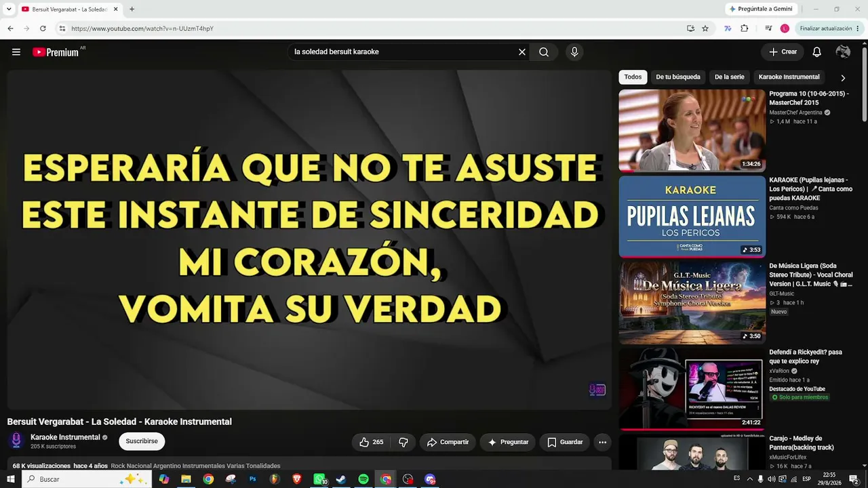The width and height of the screenshot is (868, 488).
Task: Open the Carajo Medley de Pantera thumbnail
Action: coord(692,452)
